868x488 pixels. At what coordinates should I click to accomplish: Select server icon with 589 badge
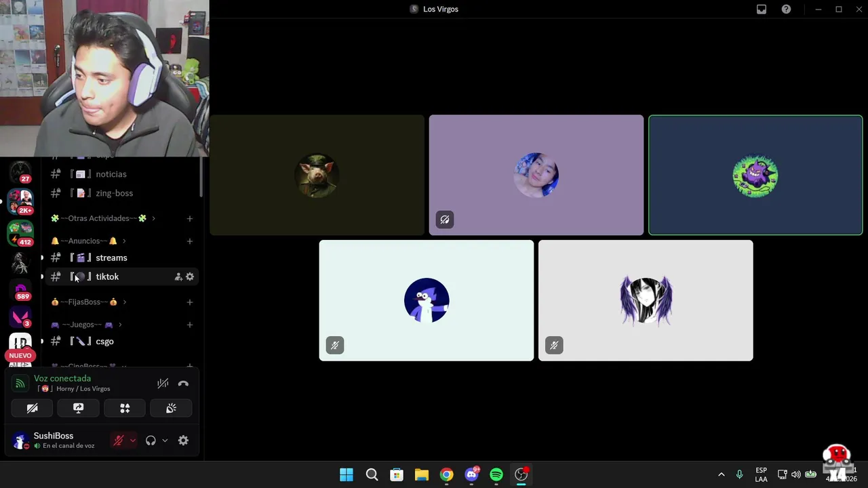(20, 291)
